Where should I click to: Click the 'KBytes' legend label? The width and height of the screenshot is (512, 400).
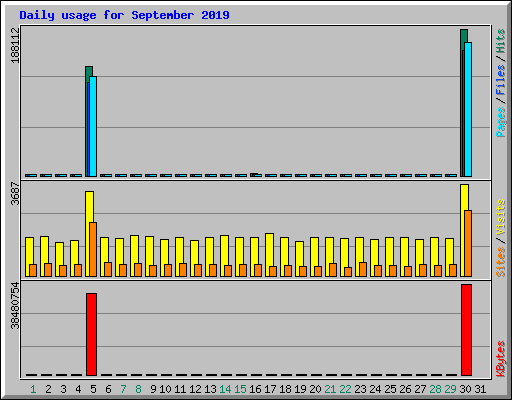pyautogui.click(x=501, y=359)
